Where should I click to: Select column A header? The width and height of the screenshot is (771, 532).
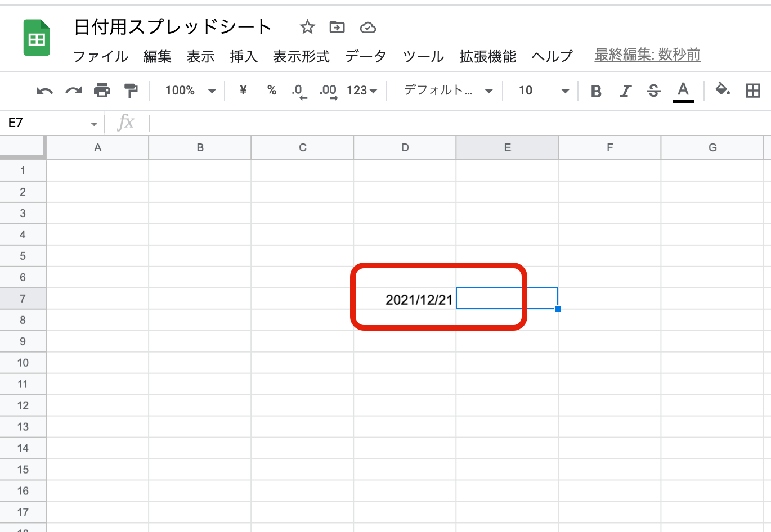97,148
